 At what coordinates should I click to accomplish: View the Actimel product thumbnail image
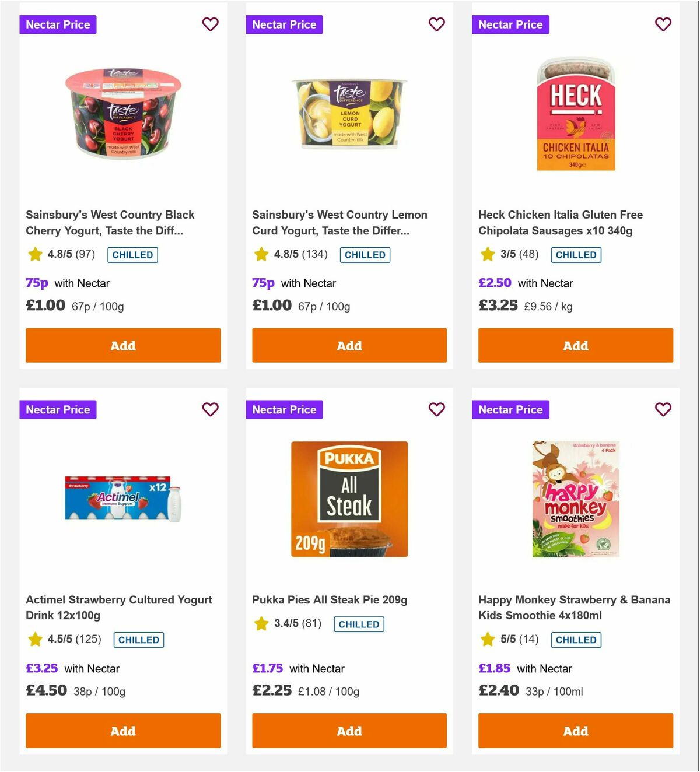(123, 499)
